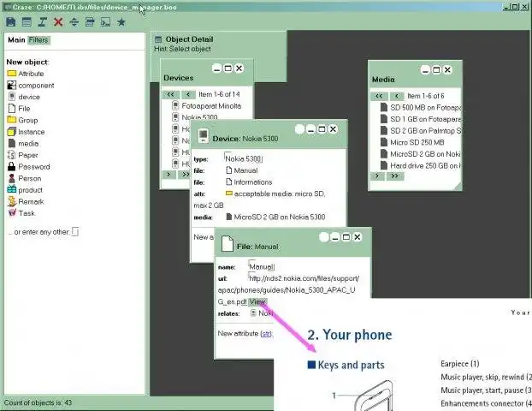532x411 pixels.
Task: Open Hard drive 250 GB media item
Action: pyautogui.click(x=420, y=165)
